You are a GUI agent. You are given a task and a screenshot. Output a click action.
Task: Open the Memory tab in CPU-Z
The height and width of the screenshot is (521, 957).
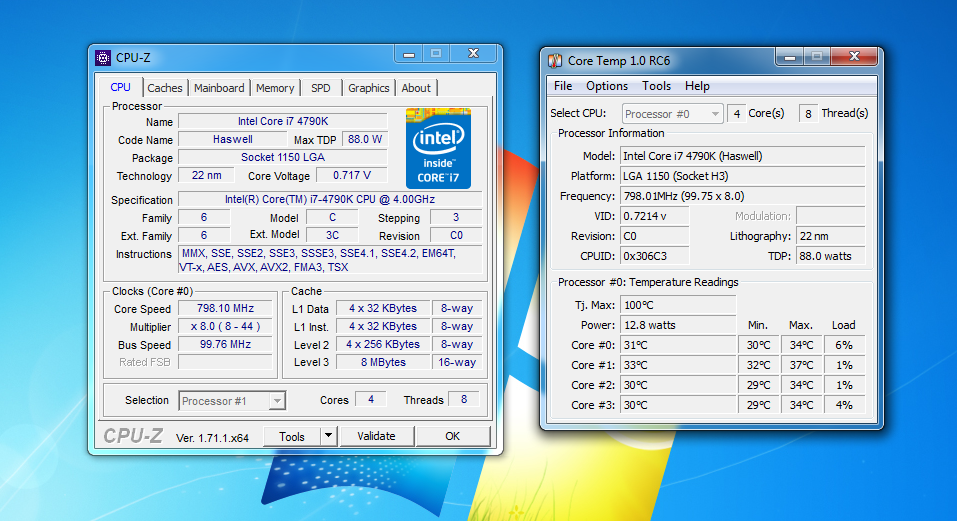coord(275,88)
